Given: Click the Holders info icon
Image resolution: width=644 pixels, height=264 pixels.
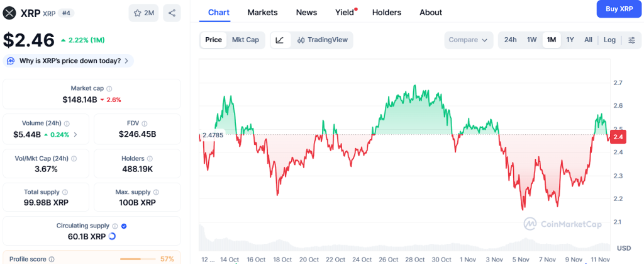Looking at the screenshot, I should click(x=150, y=159).
